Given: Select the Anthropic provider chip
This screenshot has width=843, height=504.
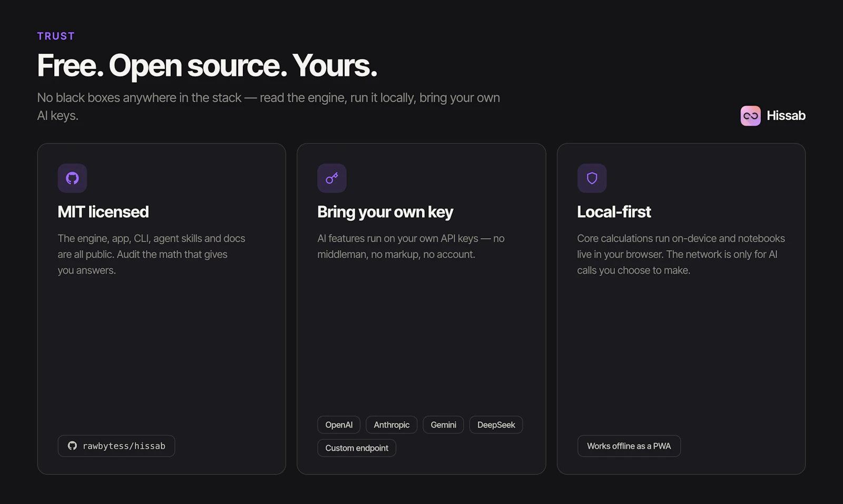Looking at the screenshot, I should 391,424.
